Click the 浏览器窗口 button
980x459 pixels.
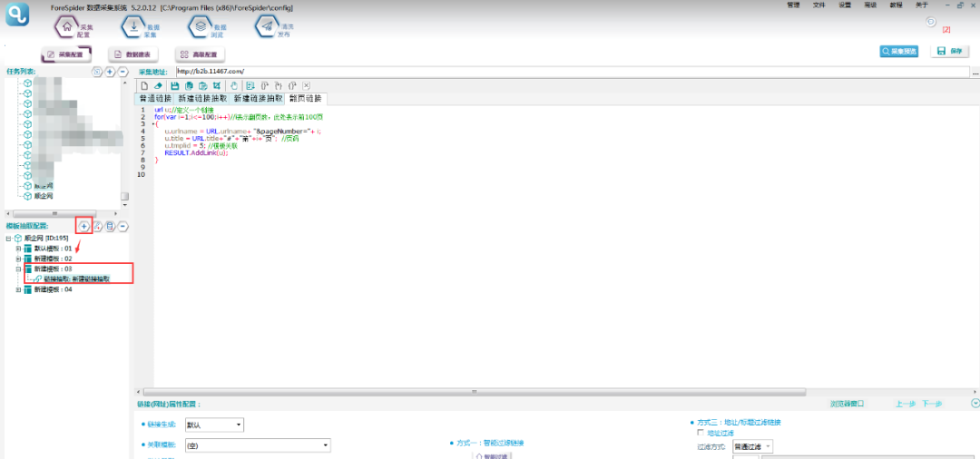click(x=847, y=404)
